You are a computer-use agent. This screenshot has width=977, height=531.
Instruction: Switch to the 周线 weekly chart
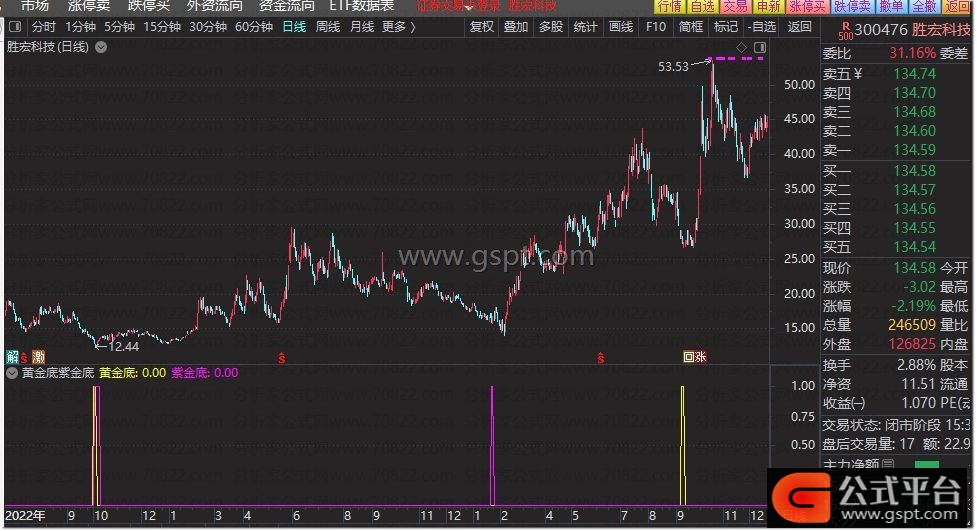[x=328, y=27]
